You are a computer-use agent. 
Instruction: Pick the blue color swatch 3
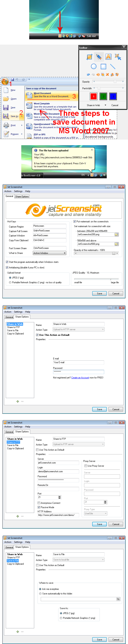pyautogui.click(x=113, y=96)
